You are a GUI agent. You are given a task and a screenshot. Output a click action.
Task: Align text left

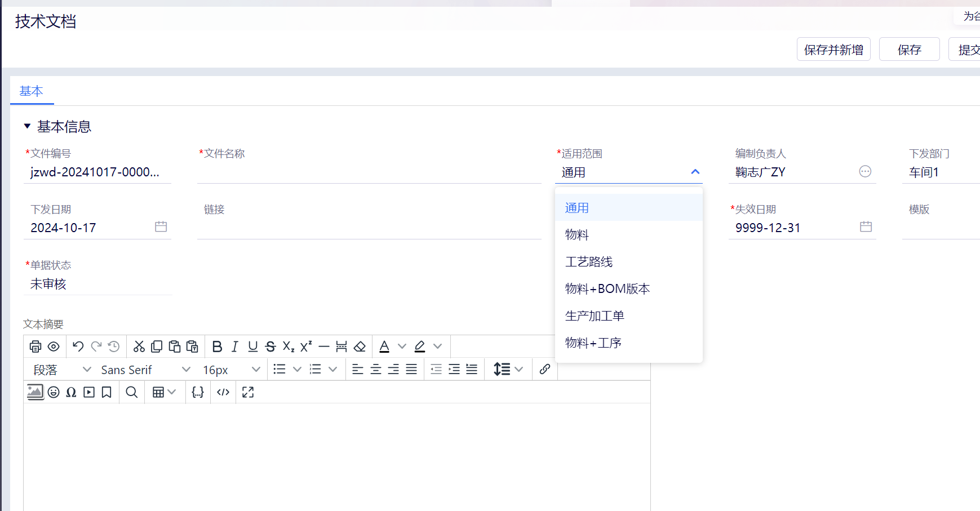pos(358,369)
